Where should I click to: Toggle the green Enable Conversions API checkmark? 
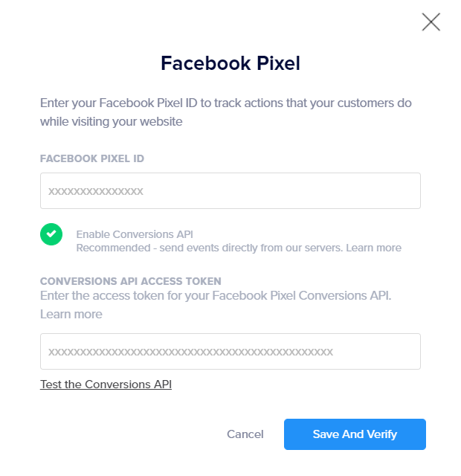click(51, 235)
